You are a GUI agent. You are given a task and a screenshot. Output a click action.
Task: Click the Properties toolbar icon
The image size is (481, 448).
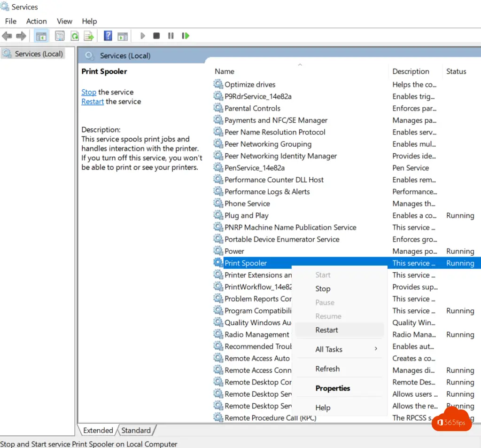pos(60,36)
